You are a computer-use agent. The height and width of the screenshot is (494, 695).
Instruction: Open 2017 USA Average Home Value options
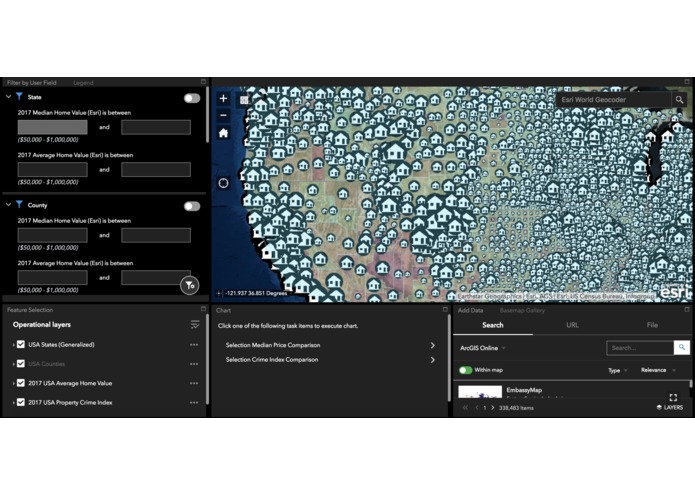tap(194, 383)
